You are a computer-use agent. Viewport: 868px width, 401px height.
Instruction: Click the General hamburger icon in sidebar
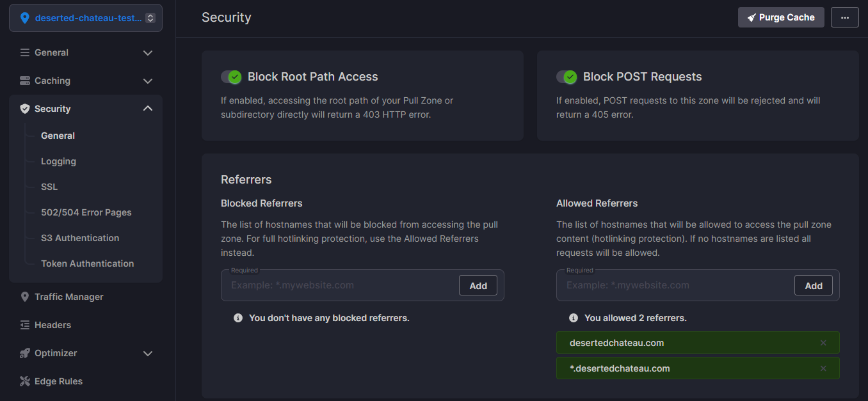25,52
